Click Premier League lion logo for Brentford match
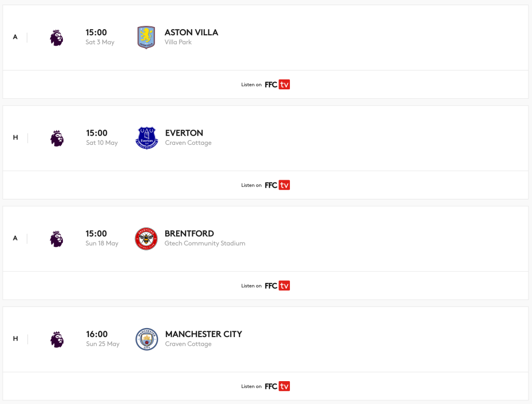This screenshot has width=532, height=404. coord(56,239)
